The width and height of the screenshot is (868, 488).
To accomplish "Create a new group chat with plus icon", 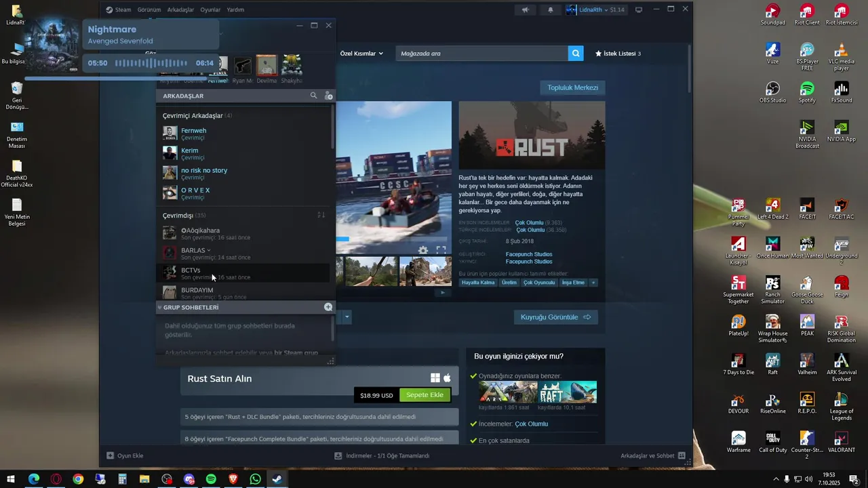I will 328,307.
